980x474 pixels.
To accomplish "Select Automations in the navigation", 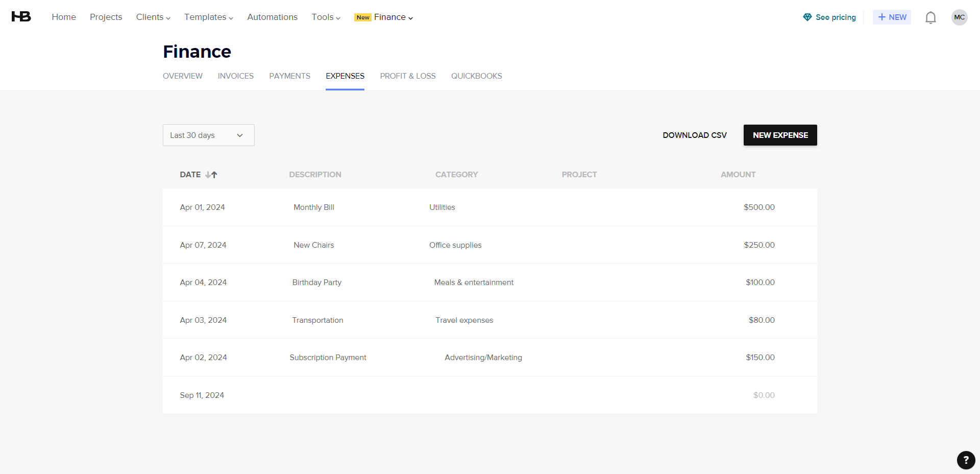I will pyautogui.click(x=272, y=17).
